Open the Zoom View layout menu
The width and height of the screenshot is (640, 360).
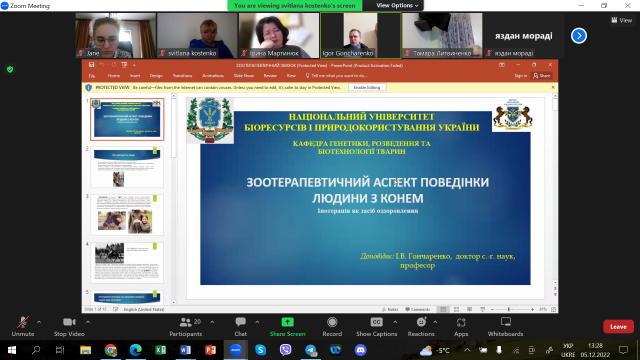(x=621, y=20)
